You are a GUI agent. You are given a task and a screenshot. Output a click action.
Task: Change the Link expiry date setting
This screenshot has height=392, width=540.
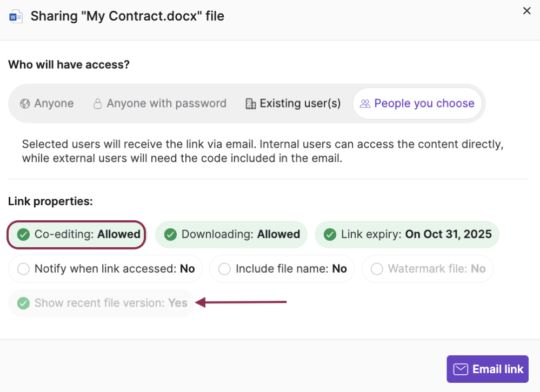point(406,234)
